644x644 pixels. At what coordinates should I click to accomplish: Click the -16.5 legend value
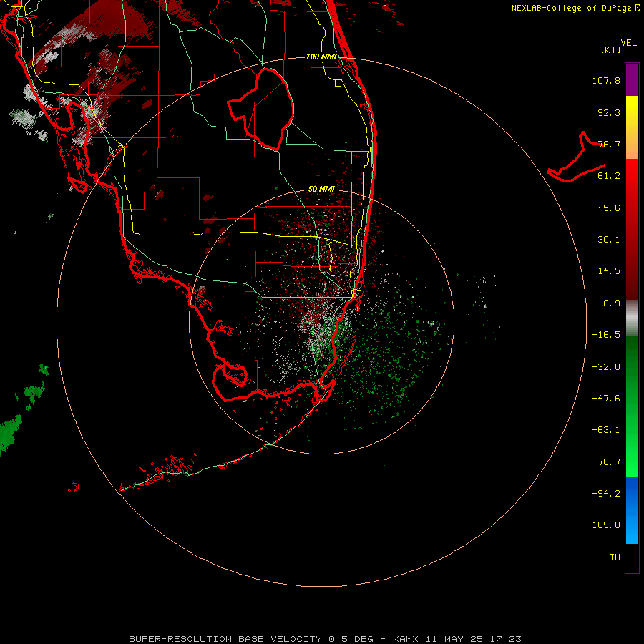(606, 335)
